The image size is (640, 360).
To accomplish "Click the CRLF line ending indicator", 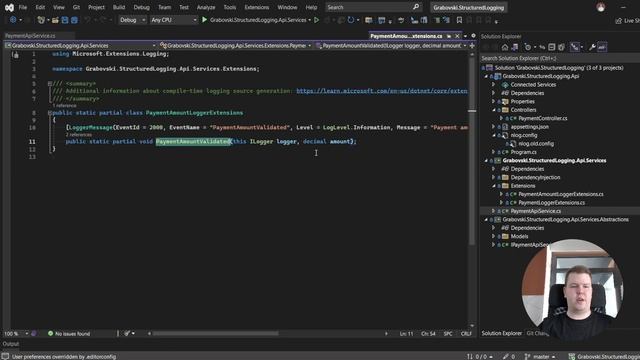I will (x=466, y=333).
